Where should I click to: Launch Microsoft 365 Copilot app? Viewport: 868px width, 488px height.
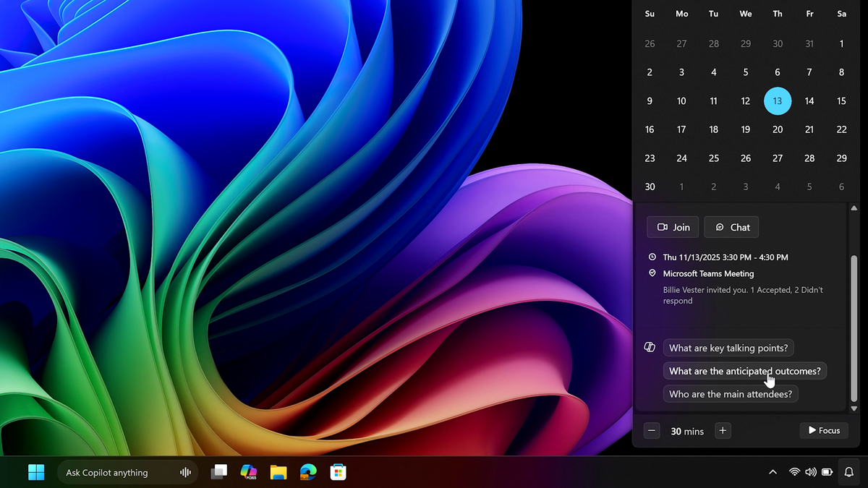248,472
